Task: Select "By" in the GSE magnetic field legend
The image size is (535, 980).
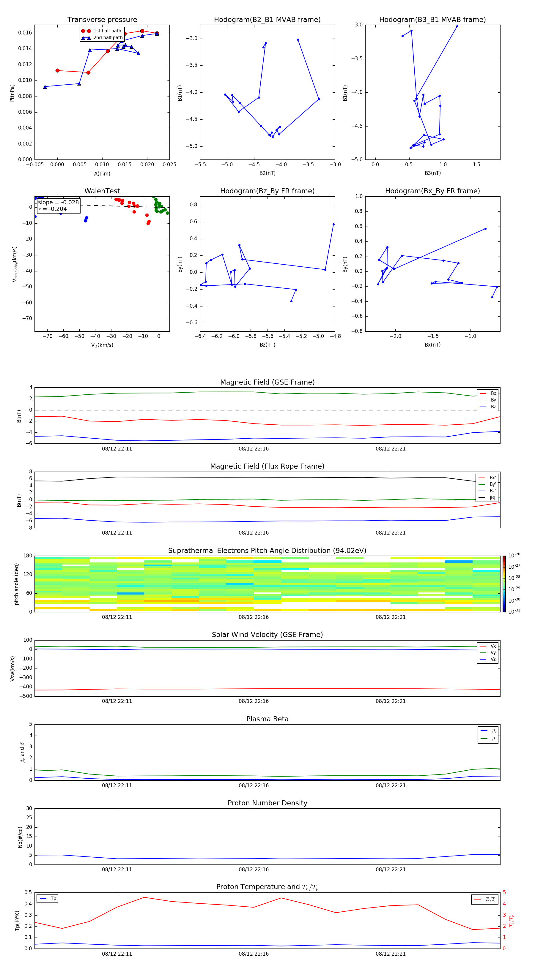Action: 488,400
